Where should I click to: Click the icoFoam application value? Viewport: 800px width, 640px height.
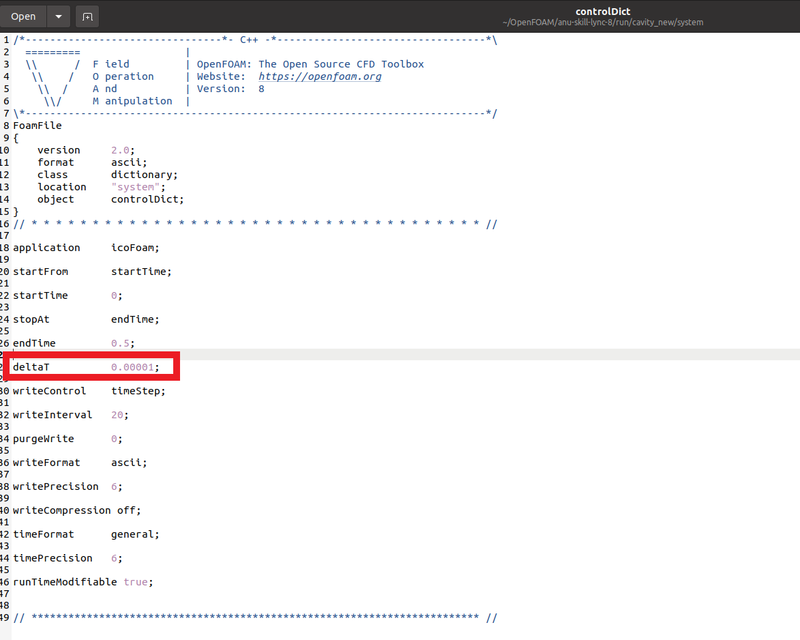click(x=134, y=247)
